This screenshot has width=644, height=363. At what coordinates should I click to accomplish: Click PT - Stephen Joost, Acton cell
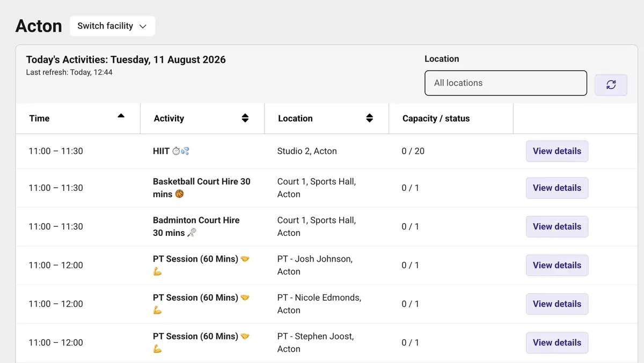point(316,343)
